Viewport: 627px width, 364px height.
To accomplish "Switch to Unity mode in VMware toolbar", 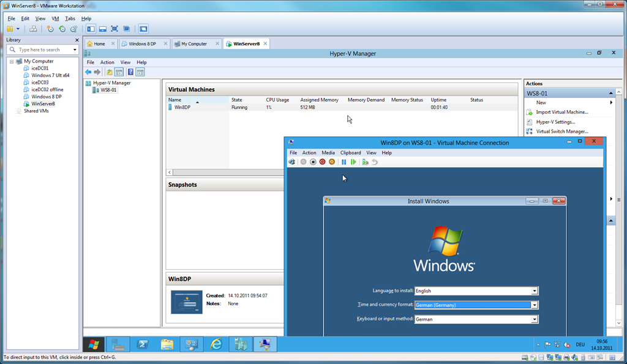I will (126, 29).
